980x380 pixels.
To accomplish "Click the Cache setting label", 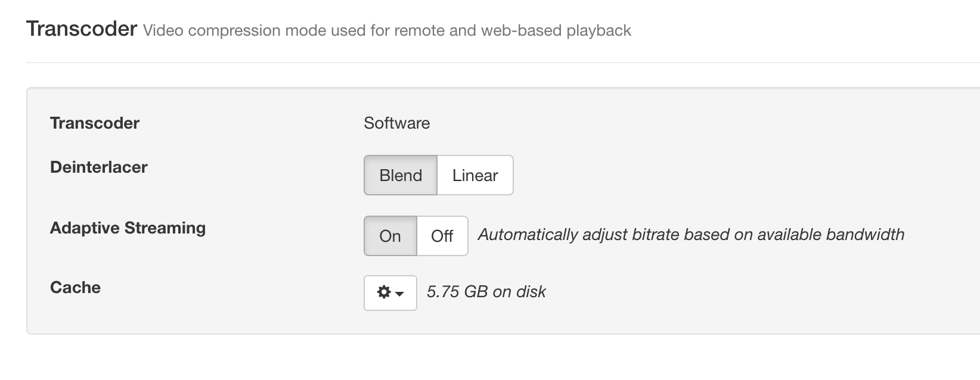I will [x=75, y=288].
